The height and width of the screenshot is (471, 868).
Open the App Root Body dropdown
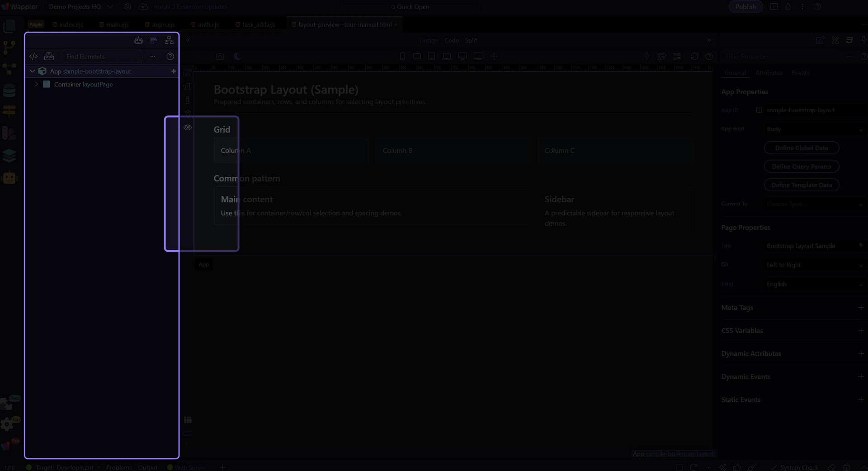[x=814, y=129]
